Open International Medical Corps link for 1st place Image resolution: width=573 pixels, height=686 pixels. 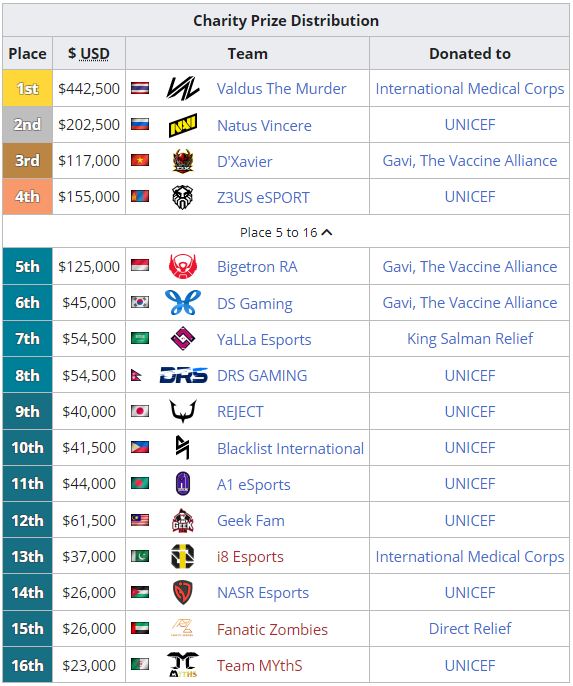[x=470, y=89]
